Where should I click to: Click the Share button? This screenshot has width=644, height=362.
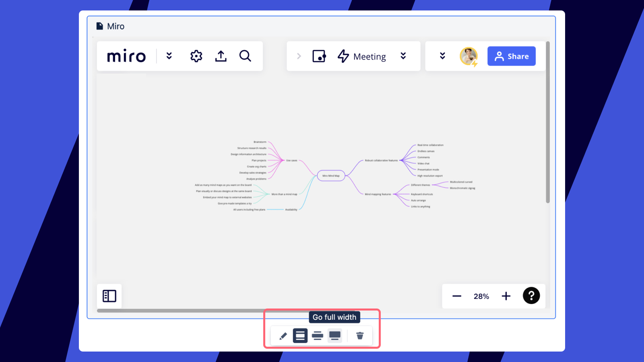[511, 56]
